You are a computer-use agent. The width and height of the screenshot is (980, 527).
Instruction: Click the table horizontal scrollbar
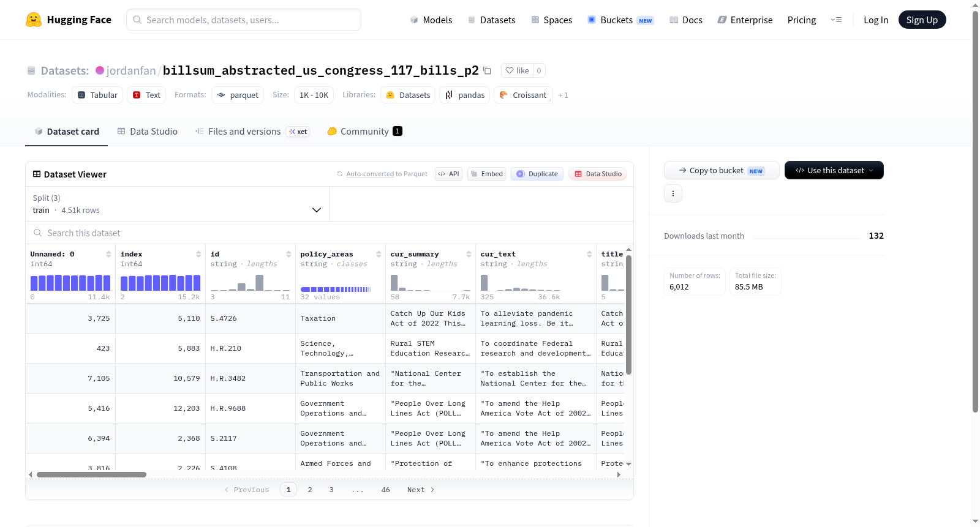(91, 474)
